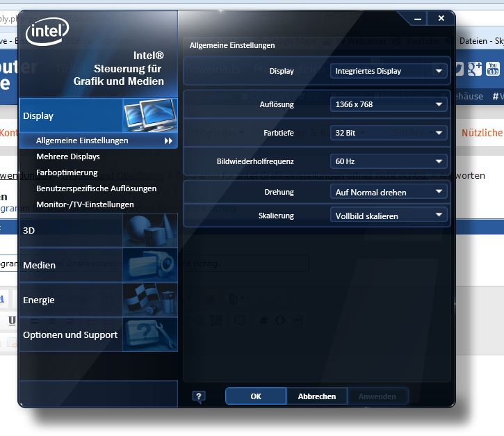Click the Auflösung label
This screenshot has height=436, width=504.
[x=277, y=104]
